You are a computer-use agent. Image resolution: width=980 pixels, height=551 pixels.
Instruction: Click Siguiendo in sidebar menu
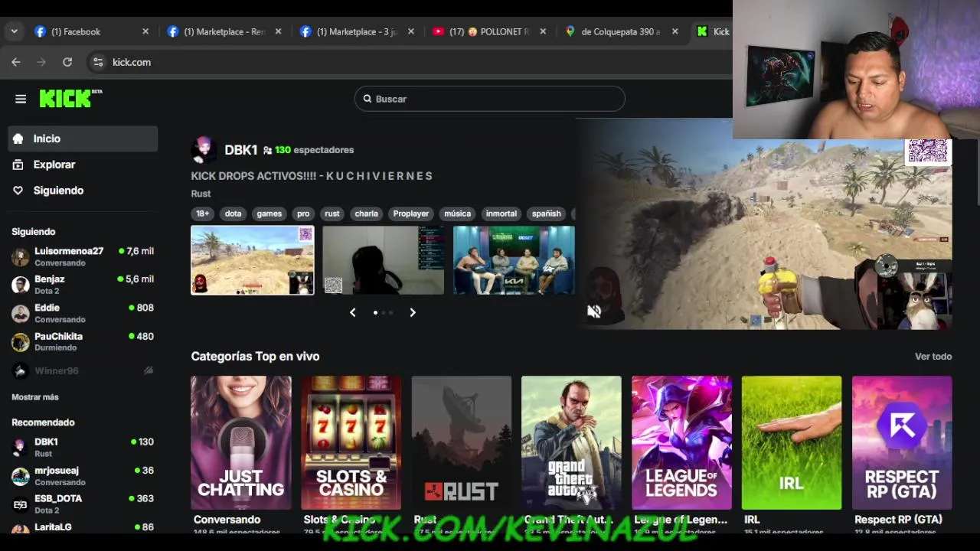[83, 191]
